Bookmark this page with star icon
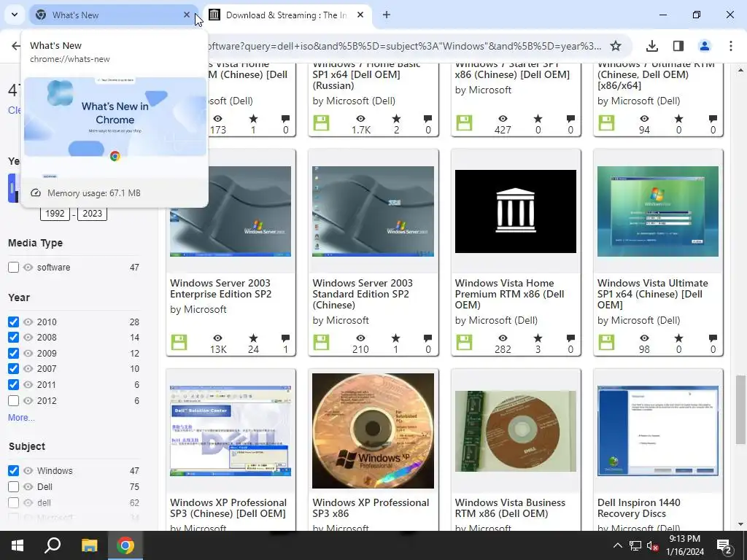The height and width of the screenshot is (560, 747). point(616,46)
